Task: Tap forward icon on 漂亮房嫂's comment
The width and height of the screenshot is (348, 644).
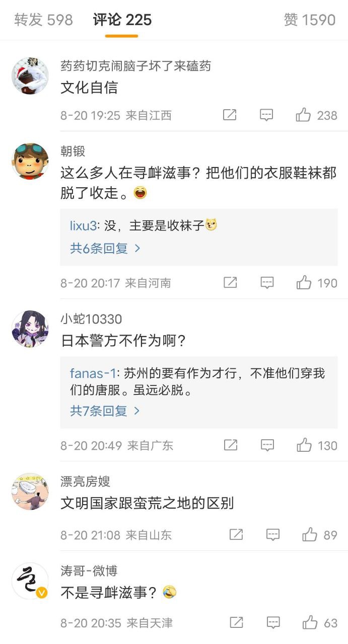Action: 236,535
